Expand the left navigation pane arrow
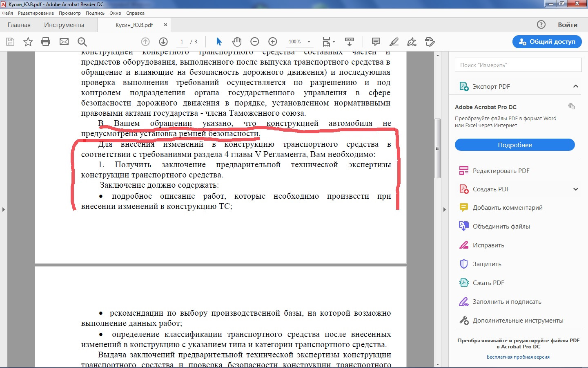The image size is (588, 368). (3, 209)
